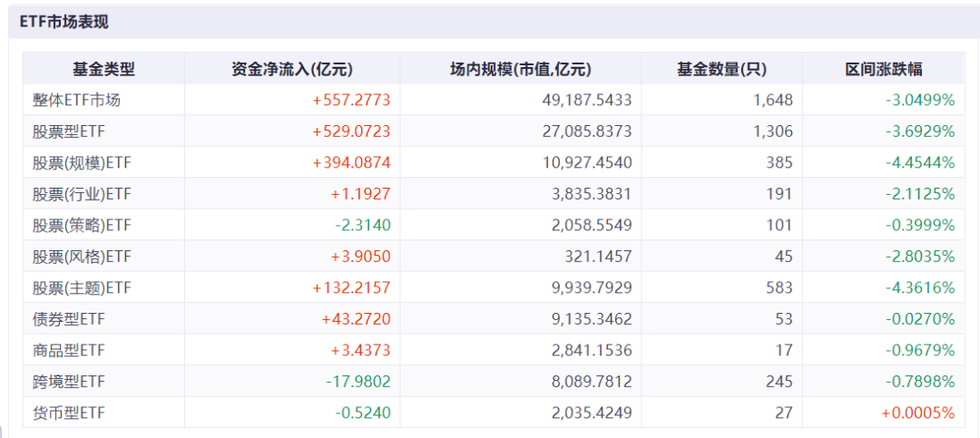Click net inflow value +43.2720

pyautogui.click(x=357, y=319)
